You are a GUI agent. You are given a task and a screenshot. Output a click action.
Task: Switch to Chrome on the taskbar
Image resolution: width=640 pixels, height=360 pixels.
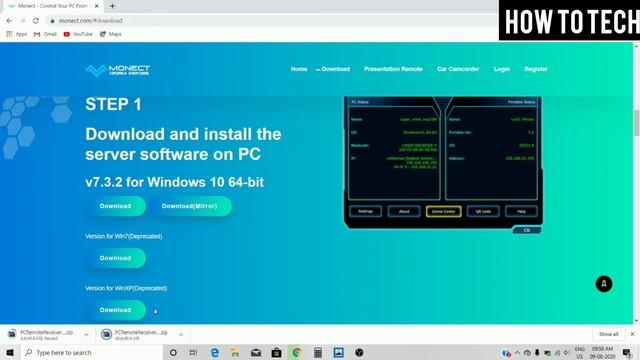pos(297,352)
